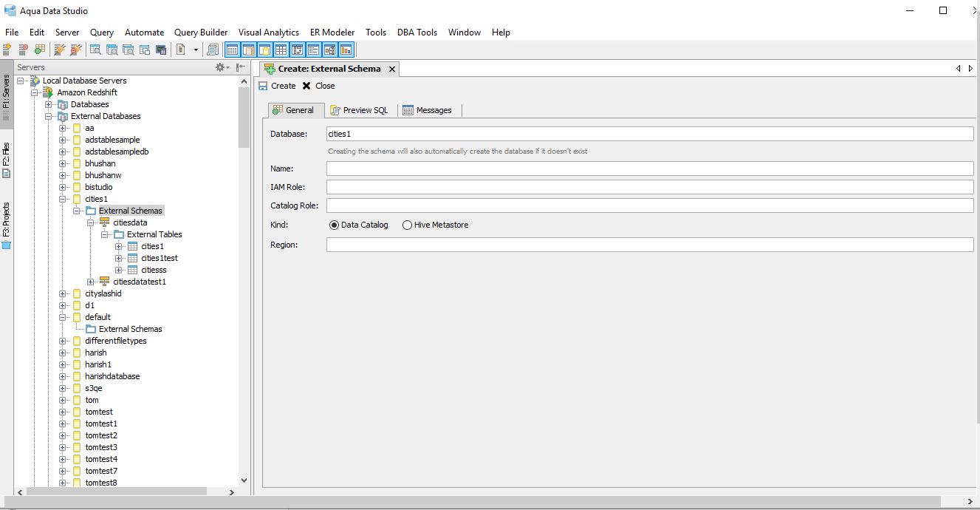
Task: Select the harishdatabase tree item
Action: coord(112,376)
